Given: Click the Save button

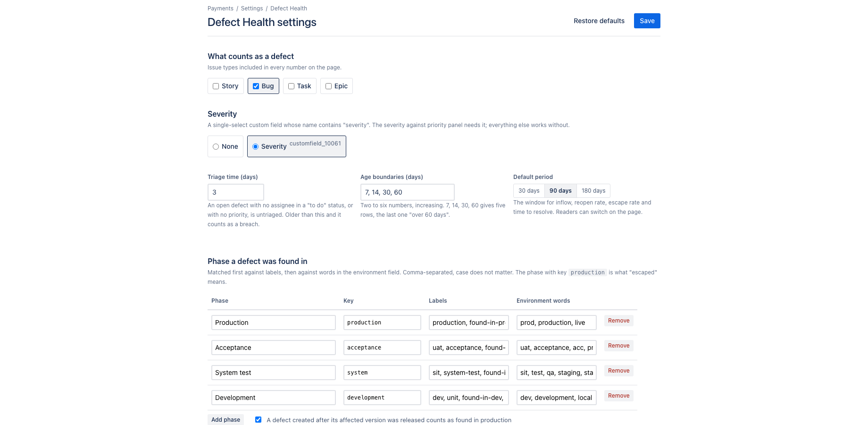Looking at the screenshot, I should click(x=647, y=21).
